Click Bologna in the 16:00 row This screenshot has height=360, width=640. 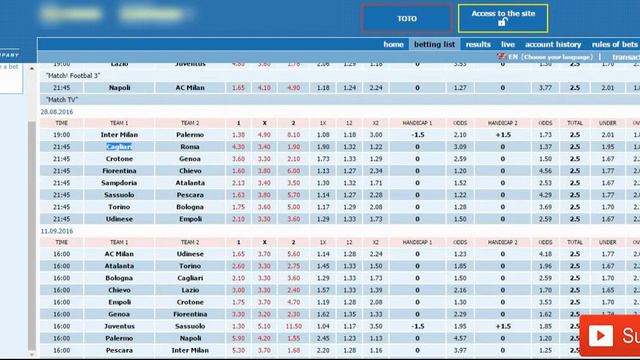pyautogui.click(x=119, y=278)
